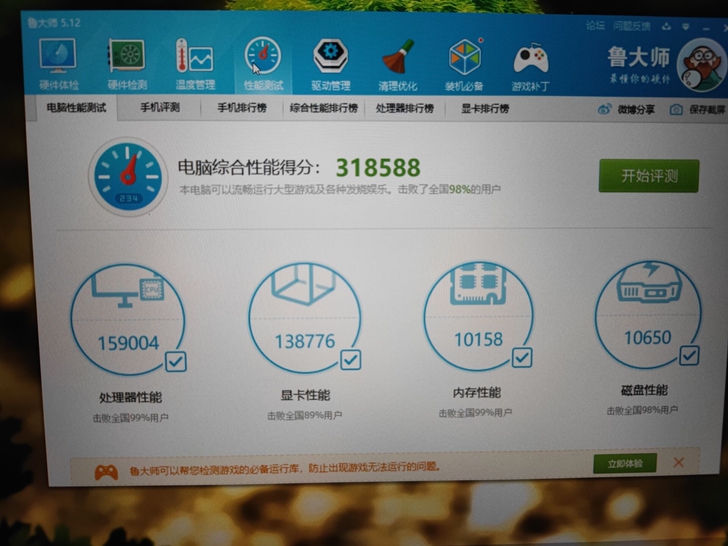Click the 鲁大师 mascot avatar
Screen dimensions: 728x546
700,65
